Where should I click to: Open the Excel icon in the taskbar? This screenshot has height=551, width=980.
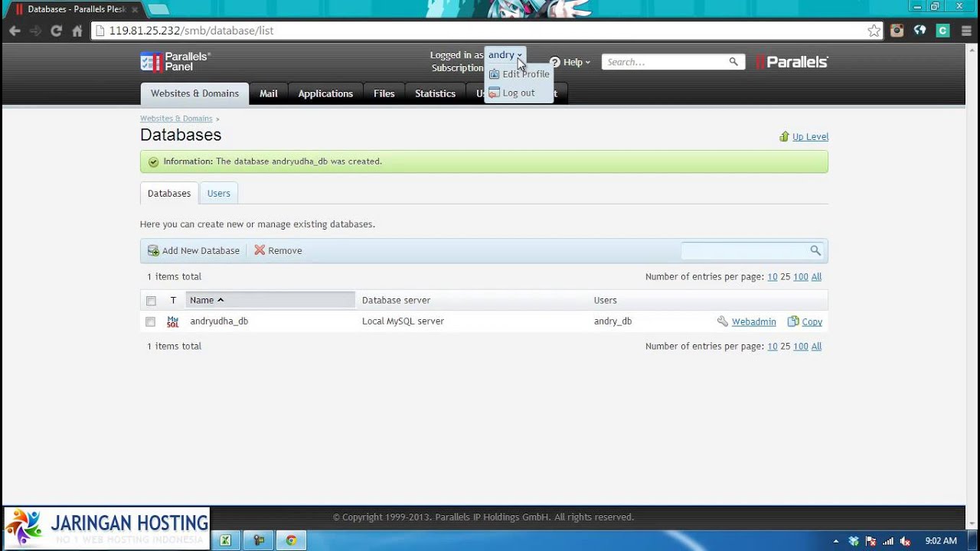225,540
